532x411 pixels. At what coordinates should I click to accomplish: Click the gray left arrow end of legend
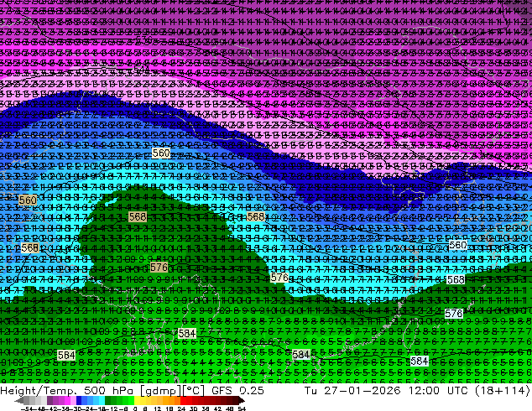pos(18,400)
